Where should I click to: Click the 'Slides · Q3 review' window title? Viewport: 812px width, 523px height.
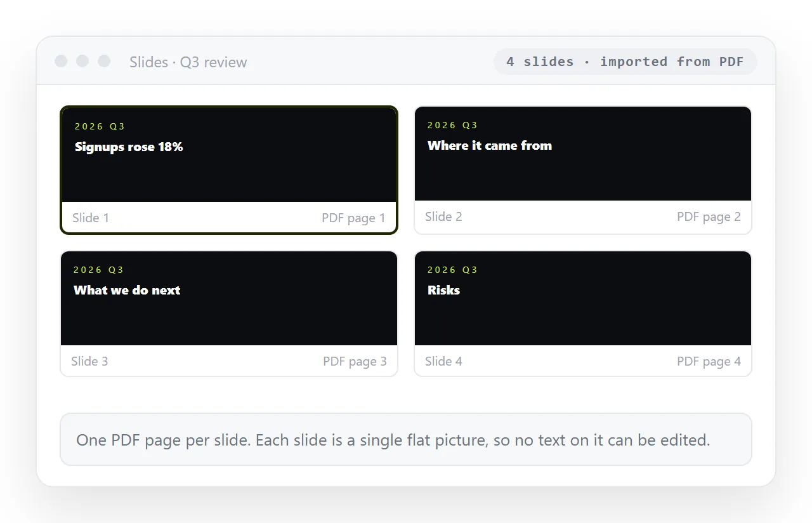[x=188, y=62]
